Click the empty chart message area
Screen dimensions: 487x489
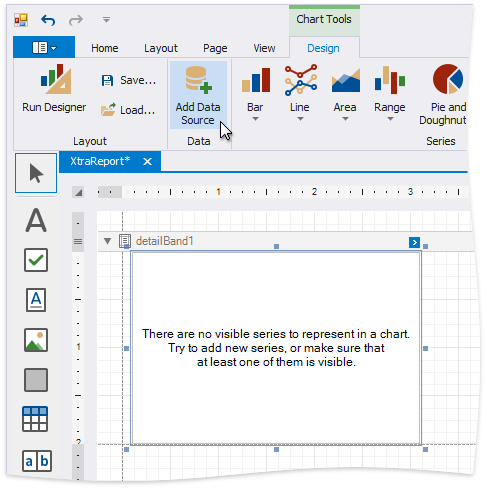click(276, 348)
